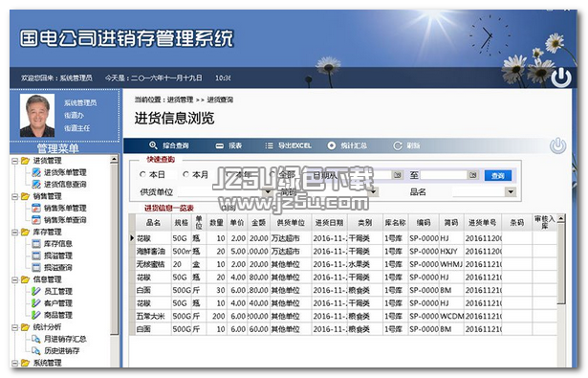Screen dimensions: 588x378
Task: Click 损溢查询 item icon
Action: click(x=36, y=268)
